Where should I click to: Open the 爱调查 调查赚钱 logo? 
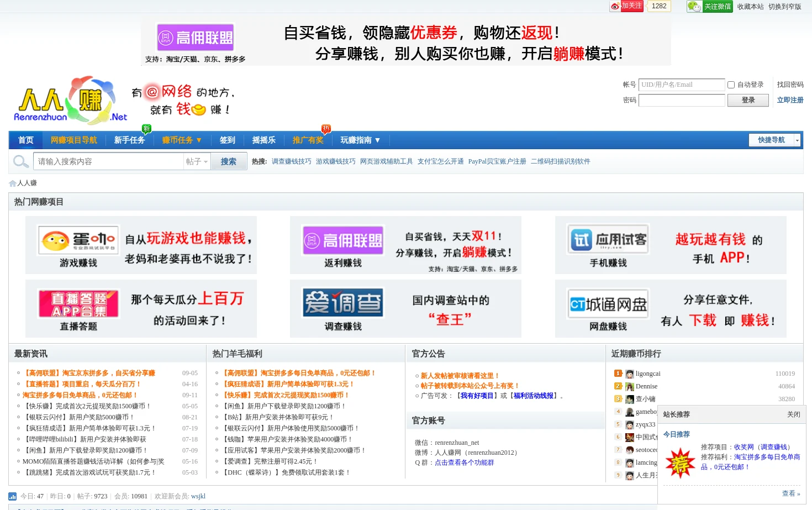point(343,303)
